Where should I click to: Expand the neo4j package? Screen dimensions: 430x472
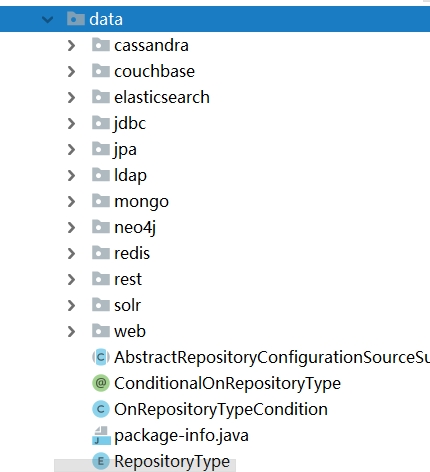point(71,227)
